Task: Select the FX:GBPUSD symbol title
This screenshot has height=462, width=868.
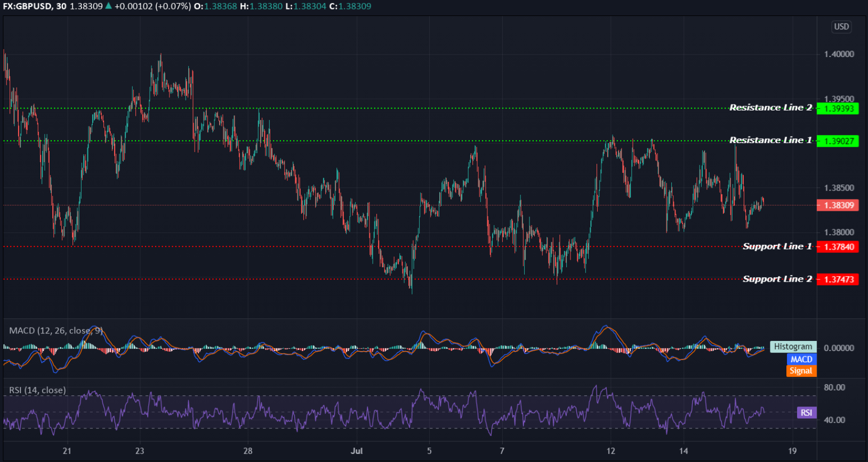Action: click(27, 6)
